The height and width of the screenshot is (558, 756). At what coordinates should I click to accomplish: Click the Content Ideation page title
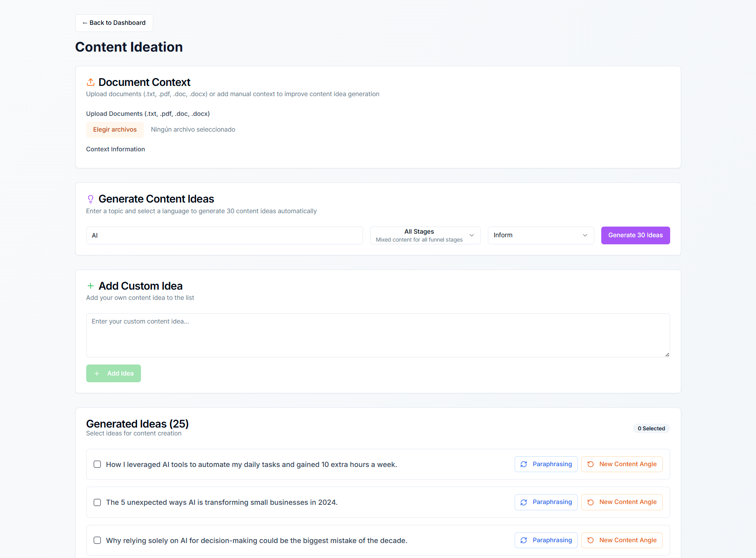pyautogui.click(x=129, y=47)
